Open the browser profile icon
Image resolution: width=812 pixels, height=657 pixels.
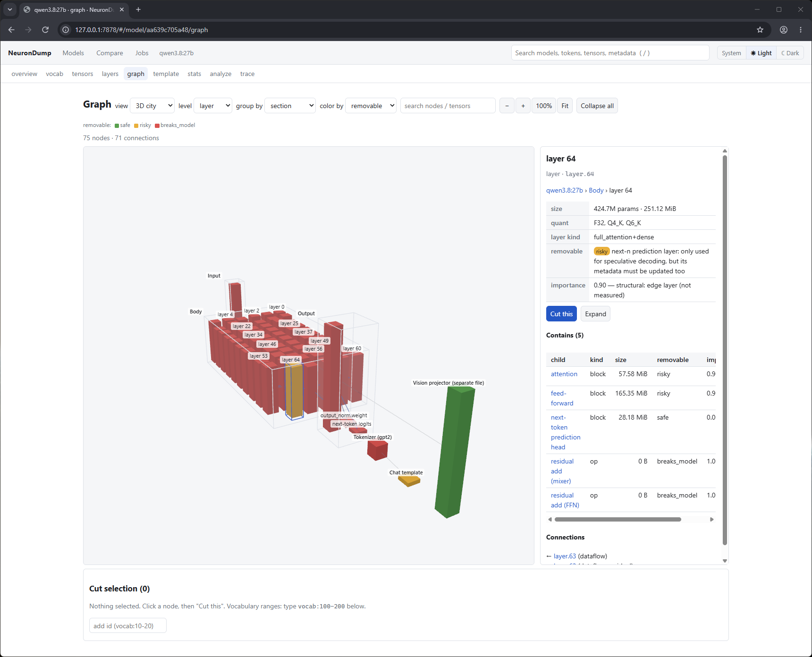[784, 30]
